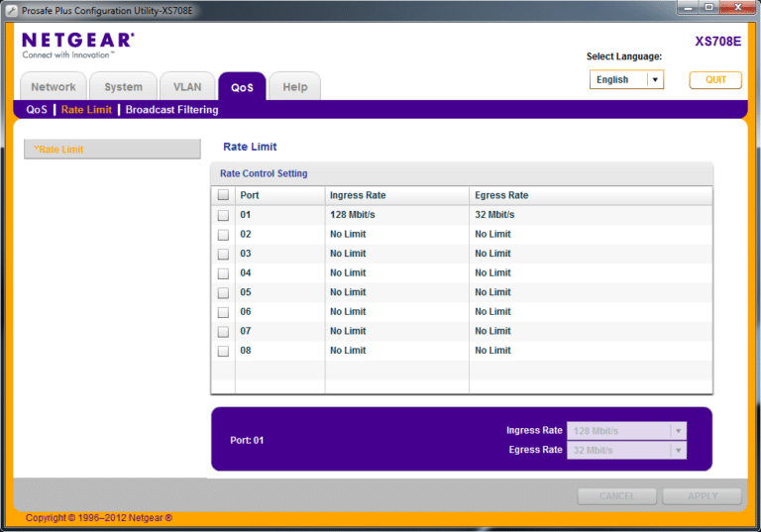
Task: Go to QoS submenu item
Action: pos(37,110)
